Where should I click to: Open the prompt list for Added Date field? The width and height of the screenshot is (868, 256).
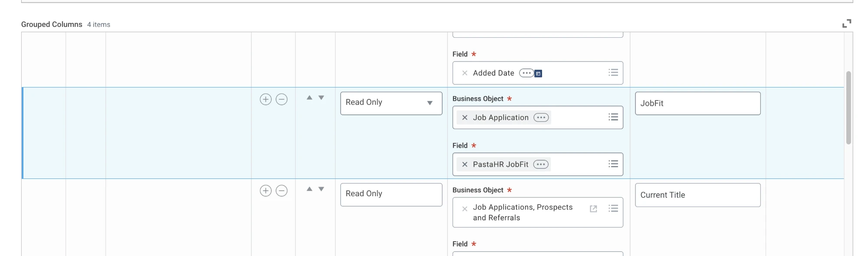point(613,73)
